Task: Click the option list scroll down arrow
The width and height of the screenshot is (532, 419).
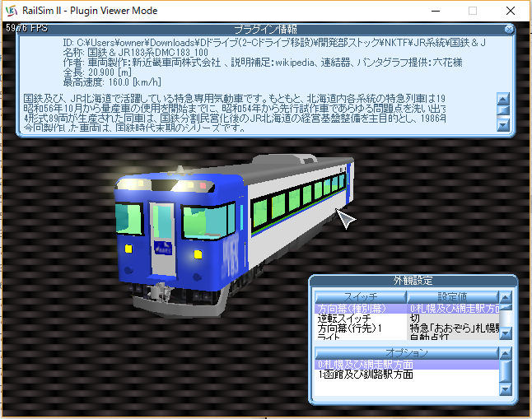Action: [505, 389]
